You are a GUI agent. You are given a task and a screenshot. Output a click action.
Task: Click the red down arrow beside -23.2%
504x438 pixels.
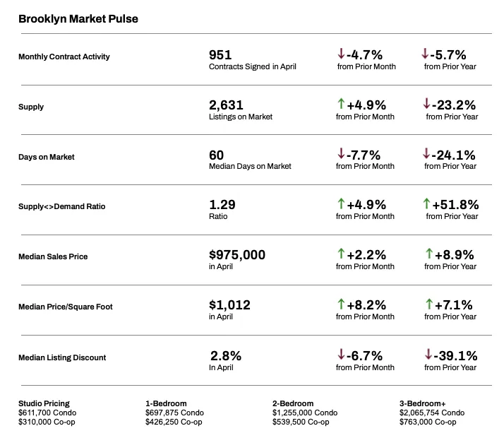pyautogui.click(x=426, y=104)
